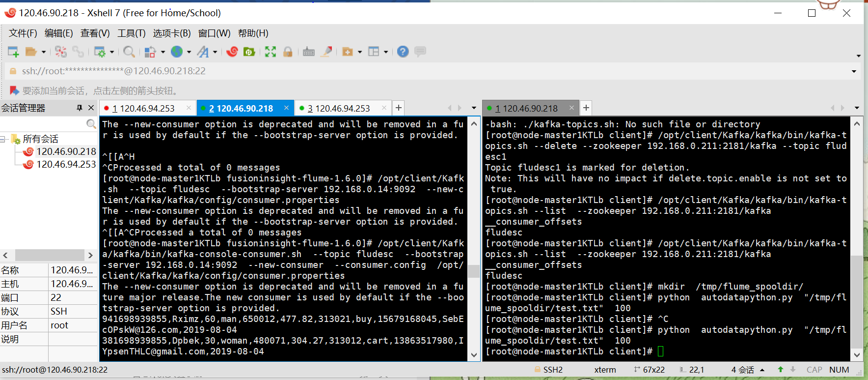Click the globe encoding icon

(x=177, y=52)
